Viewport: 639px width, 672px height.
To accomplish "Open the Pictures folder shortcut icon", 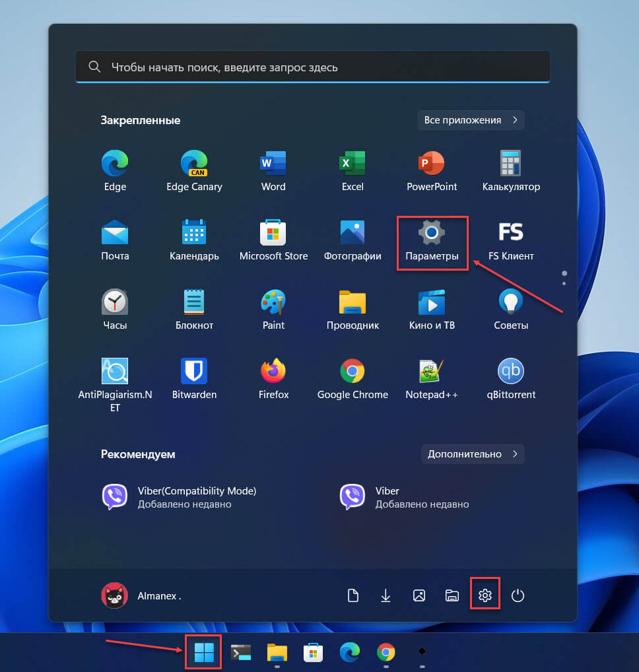I will click(419, 595).
